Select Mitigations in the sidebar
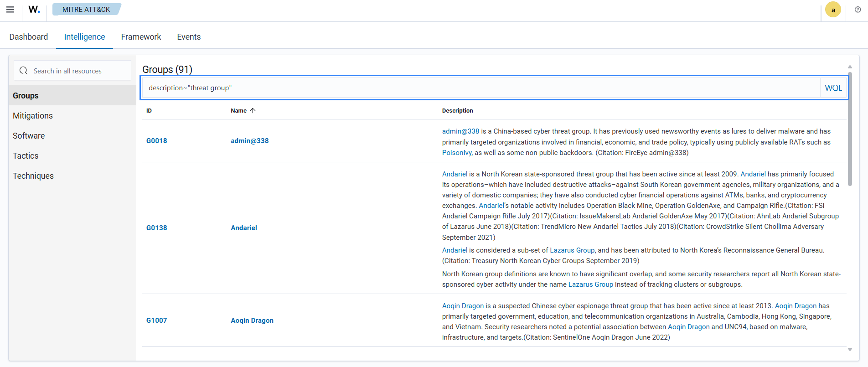 tap(33, 116)
